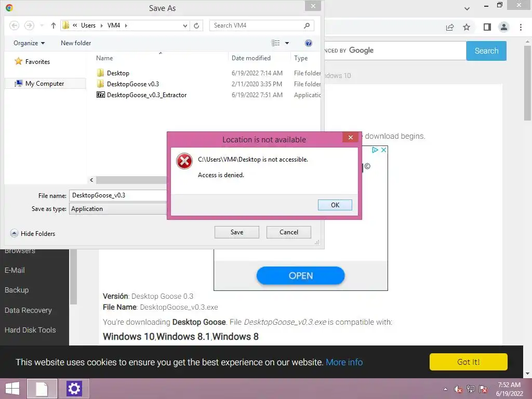This screenshot has height=399, width=532.
Task: Go back in Save As navigation
Action: (14, 25)
